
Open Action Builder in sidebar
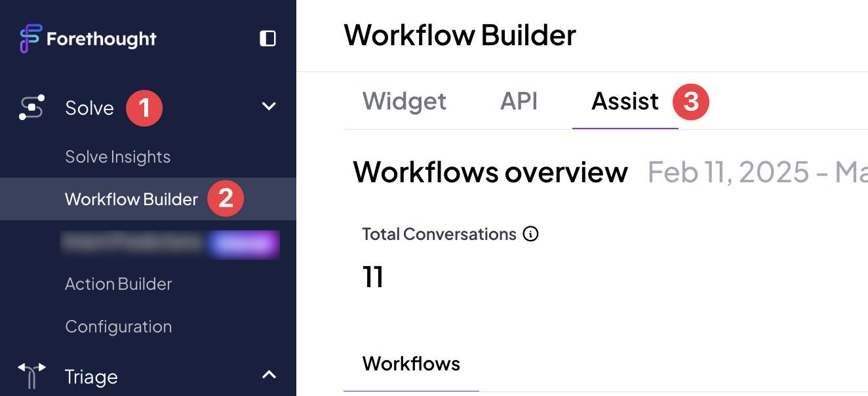point(119,284)
